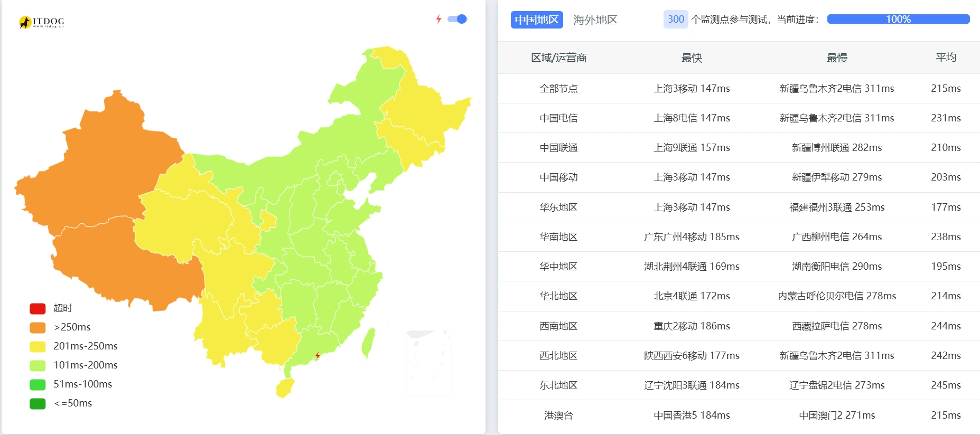Click 广东广州4移动 185ms cell
Screen dimensions: 980x435
(x=692, y=237)
